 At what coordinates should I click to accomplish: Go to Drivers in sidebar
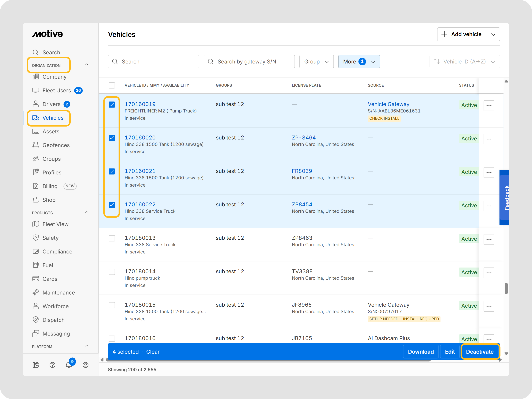[51, 104]
